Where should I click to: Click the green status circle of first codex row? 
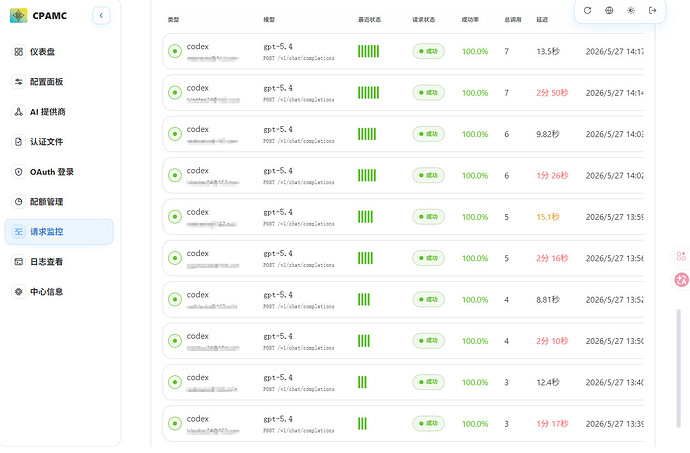175,52
